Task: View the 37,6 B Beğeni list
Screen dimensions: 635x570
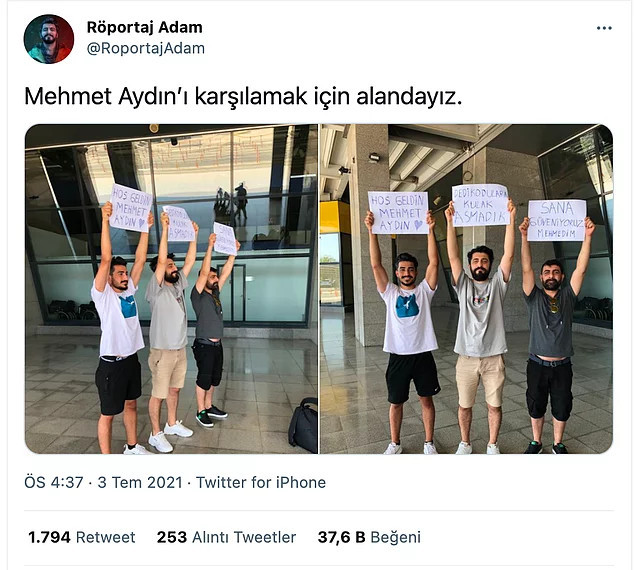Action: coord(369,537)
